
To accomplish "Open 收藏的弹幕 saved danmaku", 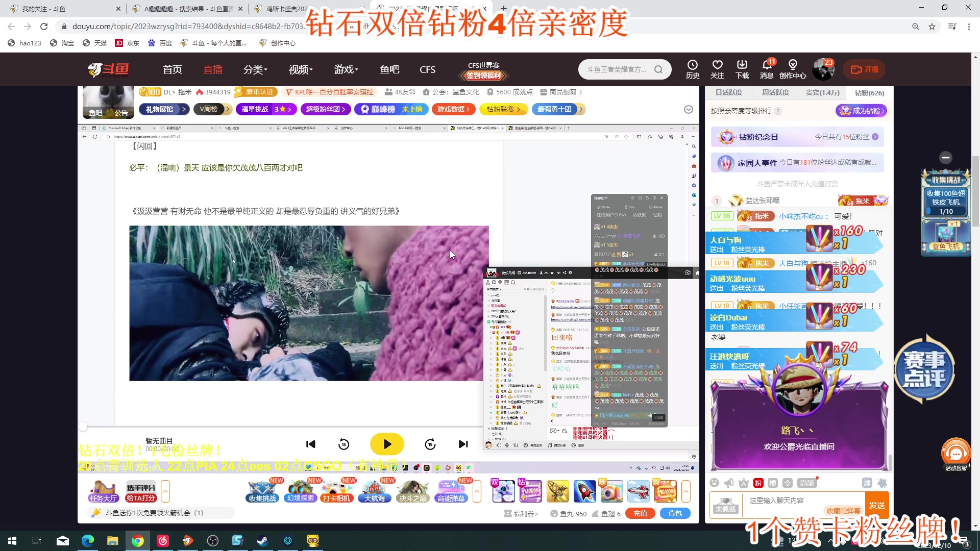I will point(843,510).
